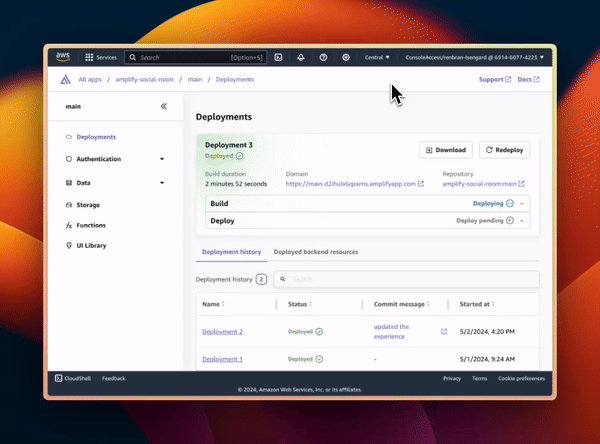The width and height of the screenshot is (600, 444).
Task: Expand the Deploy step chevron
Action: tap(522, 221)
